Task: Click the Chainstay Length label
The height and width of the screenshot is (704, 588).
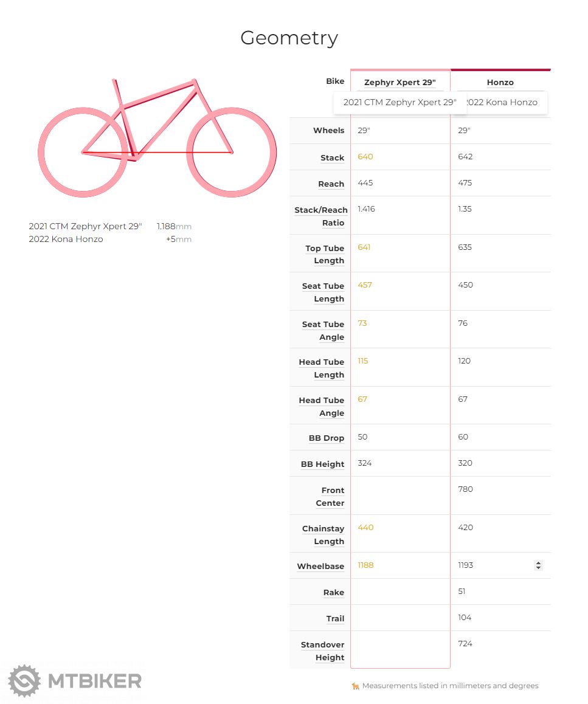Action: [323, 534]
